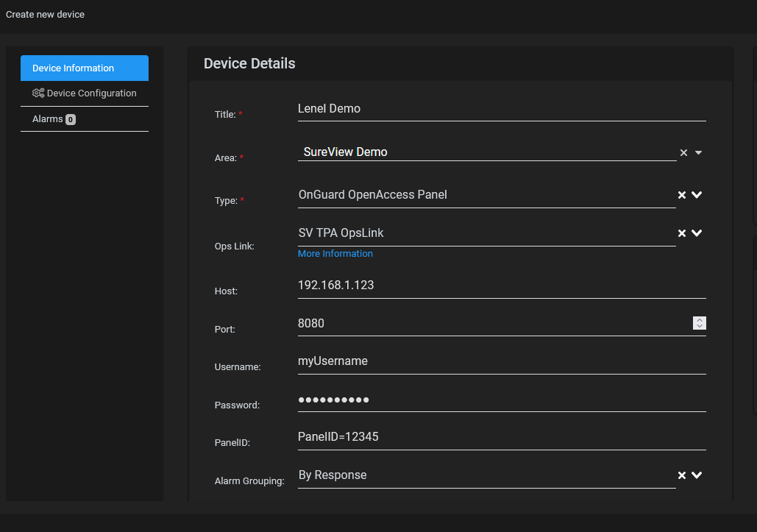The width and height of the screenshot is (757, 532).
Task: Click the Password: label
Action: click(x=237, y=405)
